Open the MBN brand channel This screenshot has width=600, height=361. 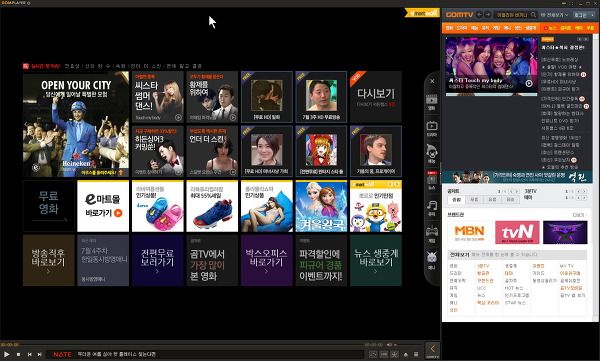[470, 232]
